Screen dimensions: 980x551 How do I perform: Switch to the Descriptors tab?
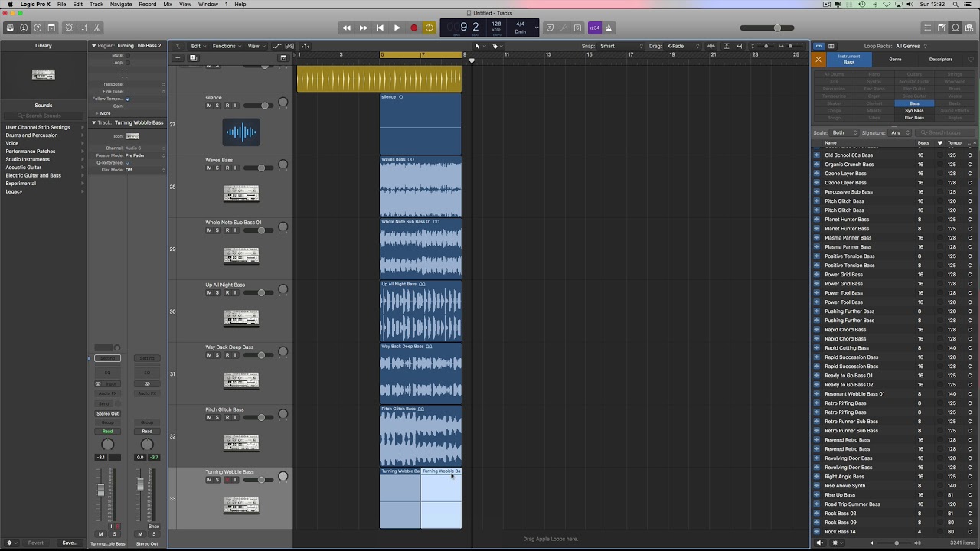(x=941, y=59)
